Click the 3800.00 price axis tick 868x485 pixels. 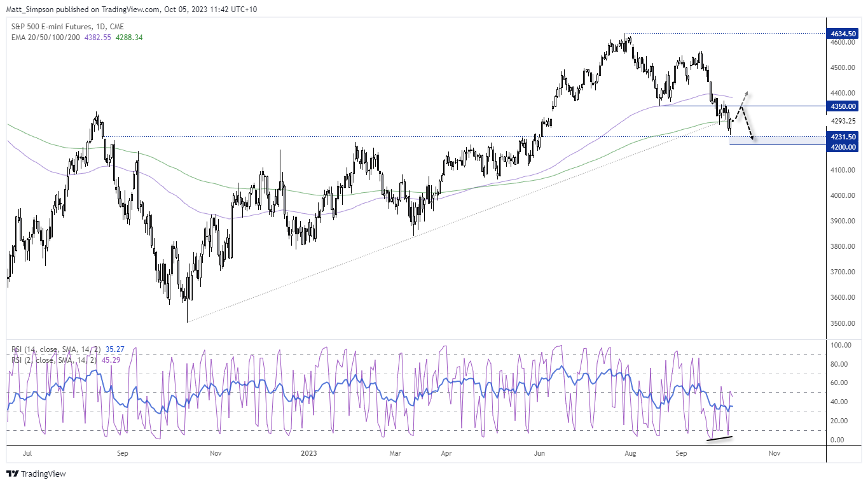click(x=843, y=246)
